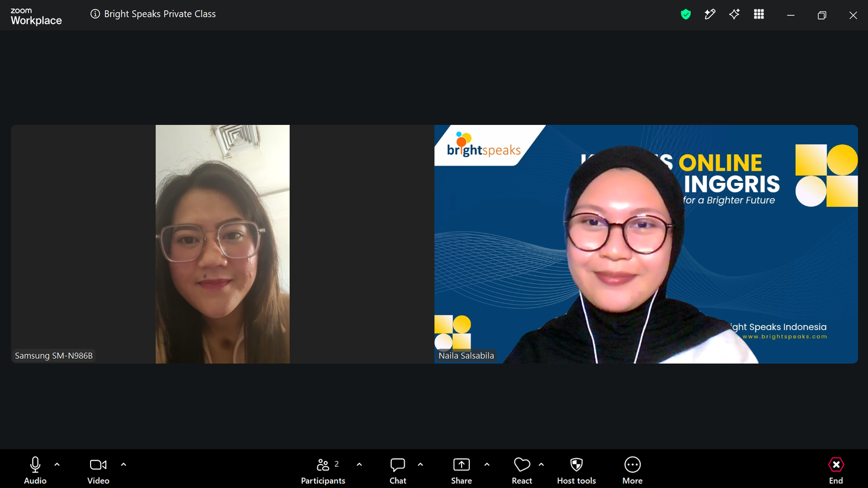Screen dimensions: 868x488
Task: Toggle the Video camera button
Action: click(98, 470)
